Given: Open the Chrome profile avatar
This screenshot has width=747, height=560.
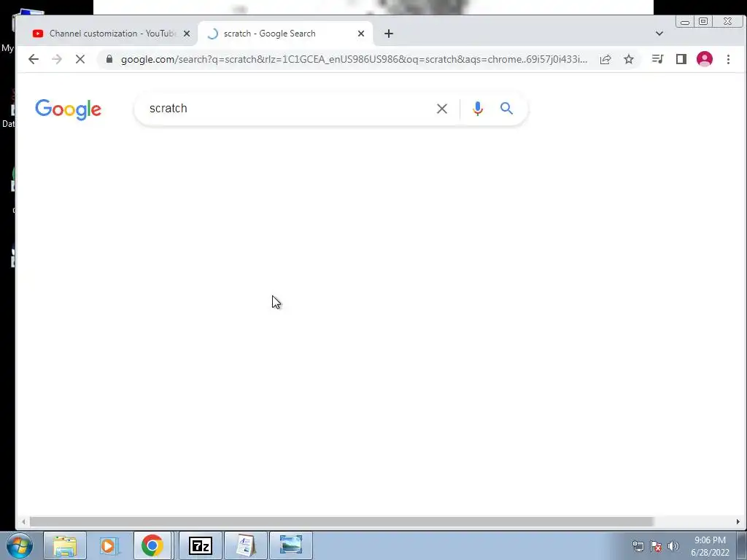Looking at the screenshot, I should click(x=705, y=59).
